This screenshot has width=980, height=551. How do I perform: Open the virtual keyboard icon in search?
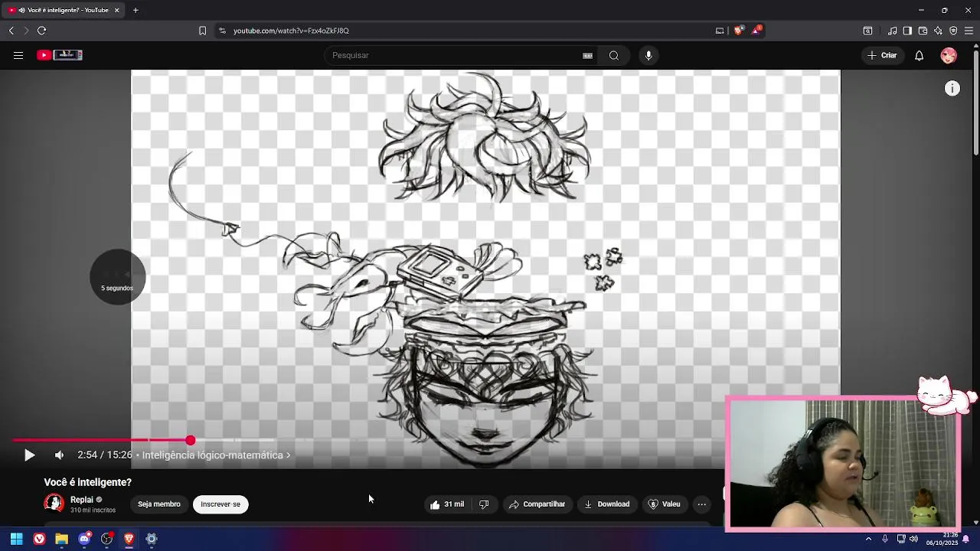587,55
